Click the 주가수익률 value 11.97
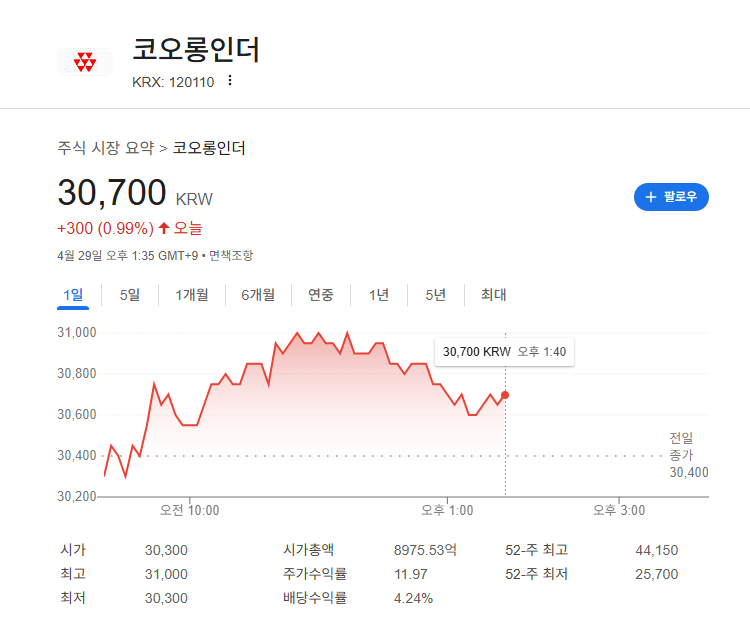 411,574
